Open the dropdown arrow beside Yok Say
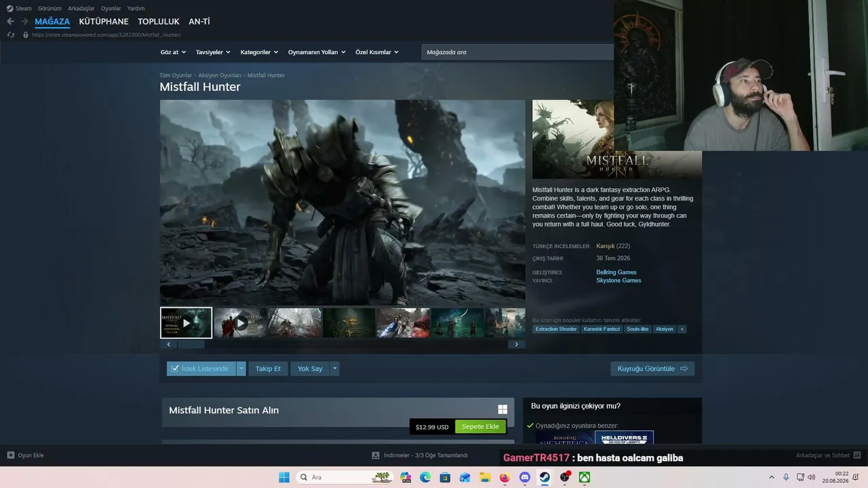Image resolution: width=868 pixels, height=488 pixels. 334,369
